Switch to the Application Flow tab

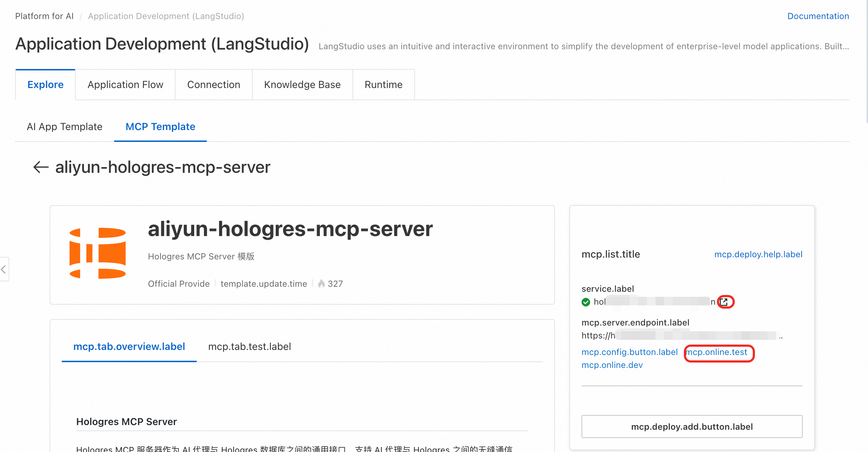pyautogui.click(x=125, y=85)
